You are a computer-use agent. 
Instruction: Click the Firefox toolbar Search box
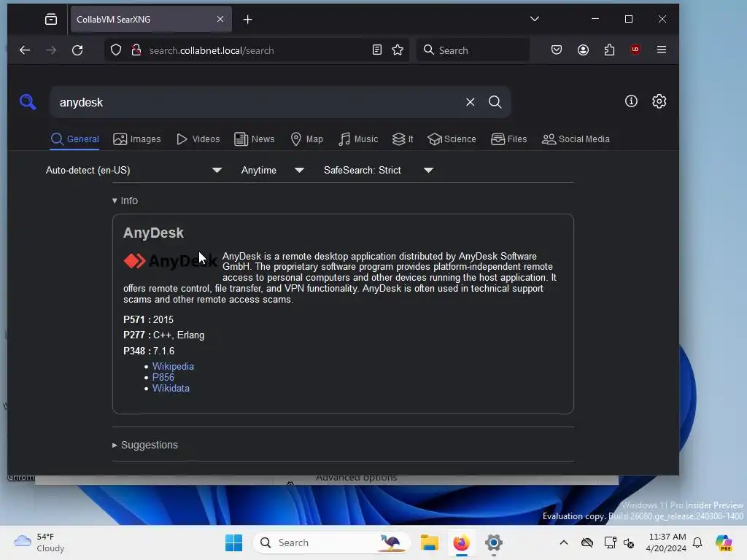pos(473,50)
